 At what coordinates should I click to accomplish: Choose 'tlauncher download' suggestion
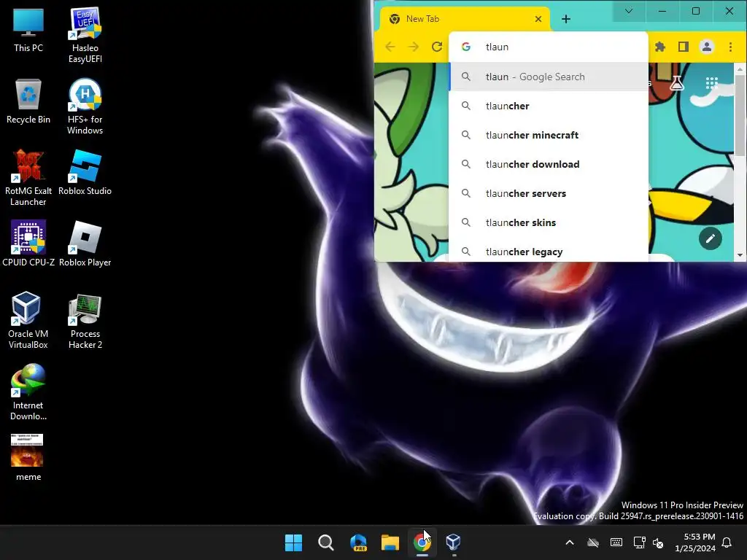(x=549, y=164)
